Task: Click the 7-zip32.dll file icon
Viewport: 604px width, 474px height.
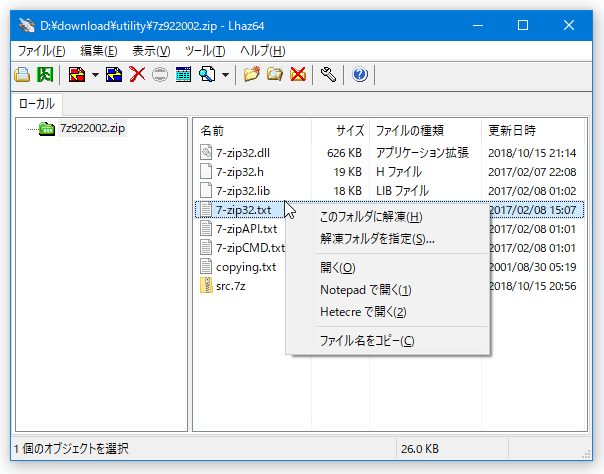Action: tap(206, 153)
